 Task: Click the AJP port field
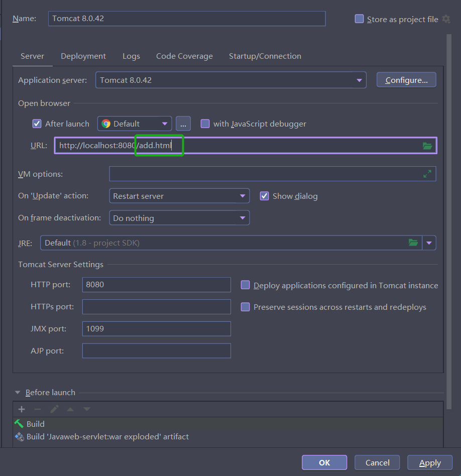coord(156,350)
